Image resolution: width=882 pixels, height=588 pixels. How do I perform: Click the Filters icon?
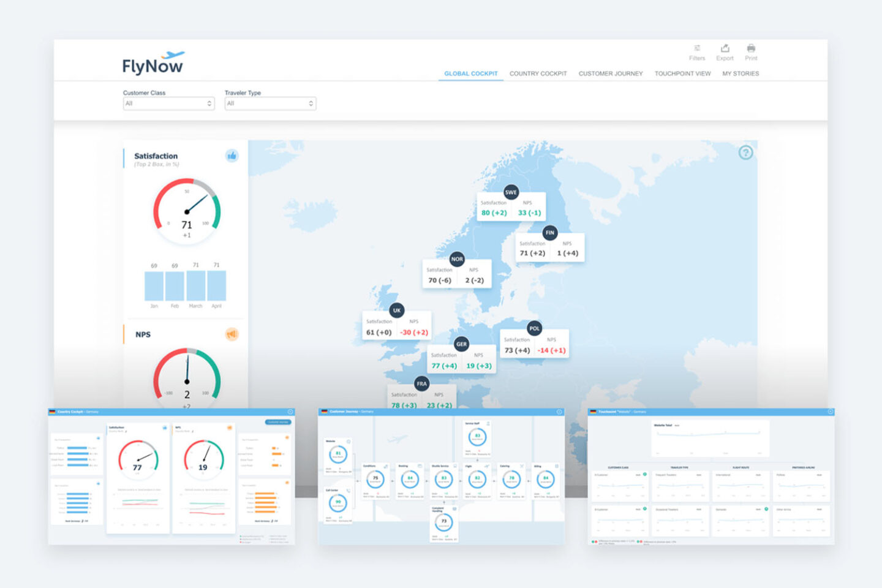coord(697,48)
